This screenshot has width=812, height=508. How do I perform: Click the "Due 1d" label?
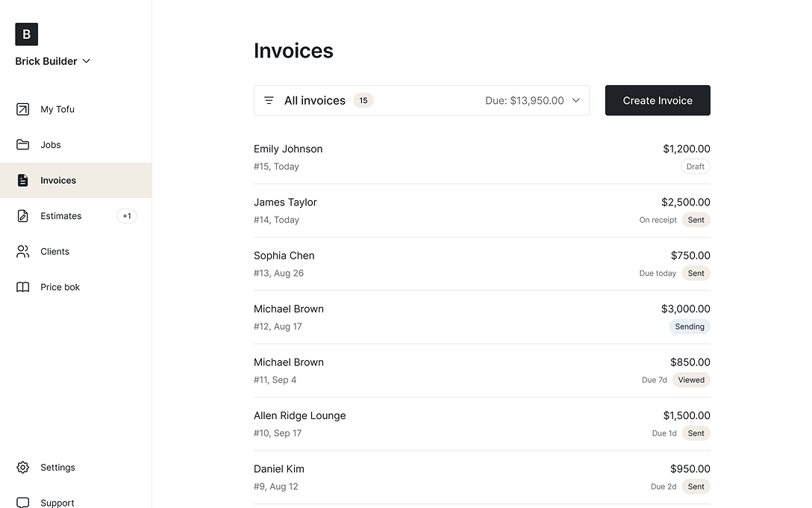(x=664, y=433)
